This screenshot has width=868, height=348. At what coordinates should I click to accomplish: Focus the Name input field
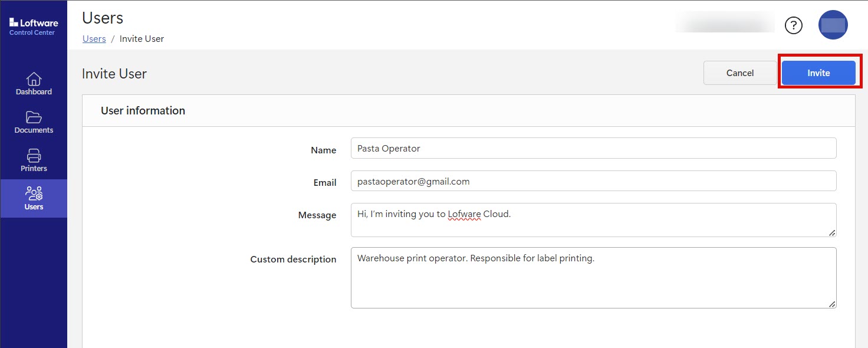[x=593, y=149]
